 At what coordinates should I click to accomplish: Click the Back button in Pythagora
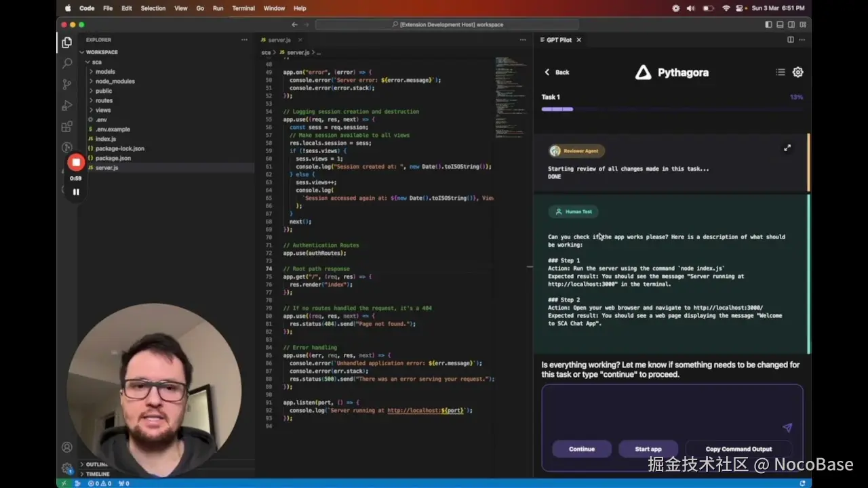pyautogui.click(x=557, y=72)
